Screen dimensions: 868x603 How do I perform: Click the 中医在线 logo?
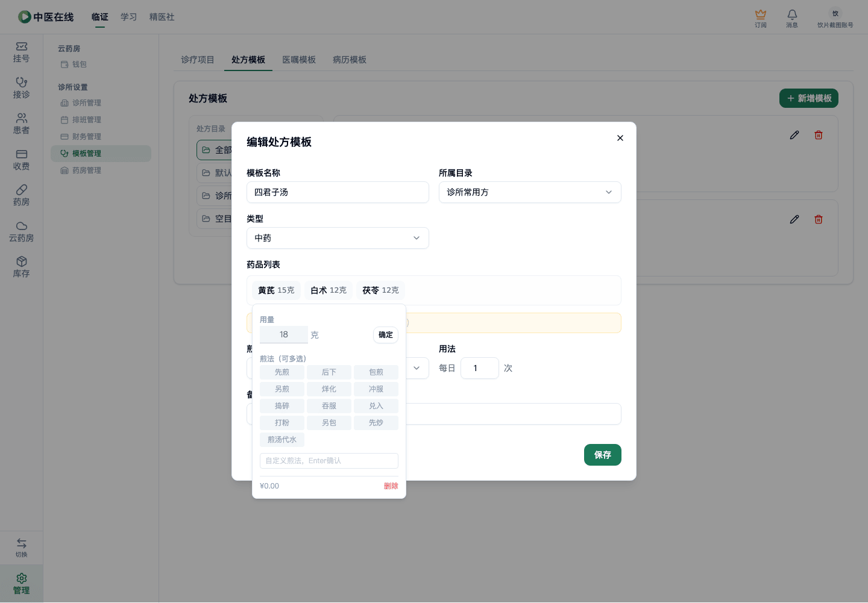(46, 17)
